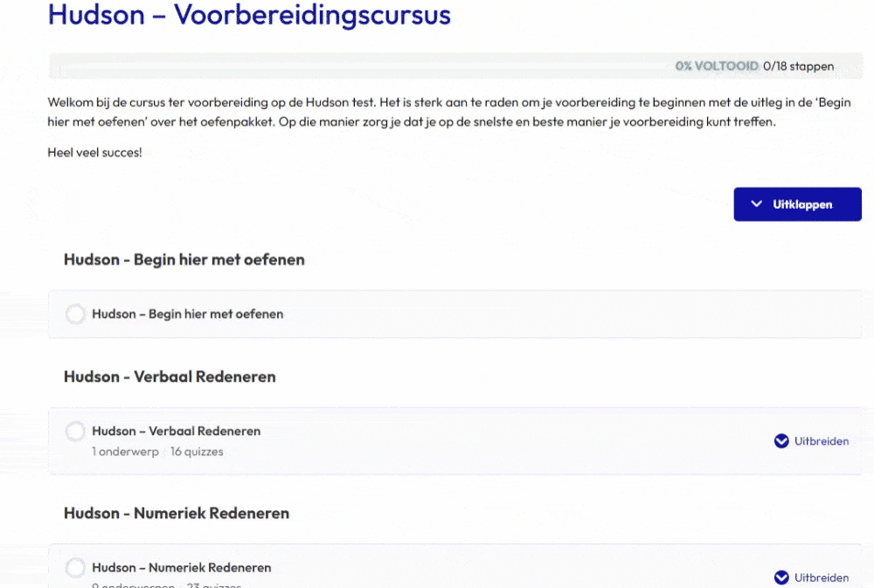Toggle completion status of Numeriek Redeneren lesson

tap(75, 567)
